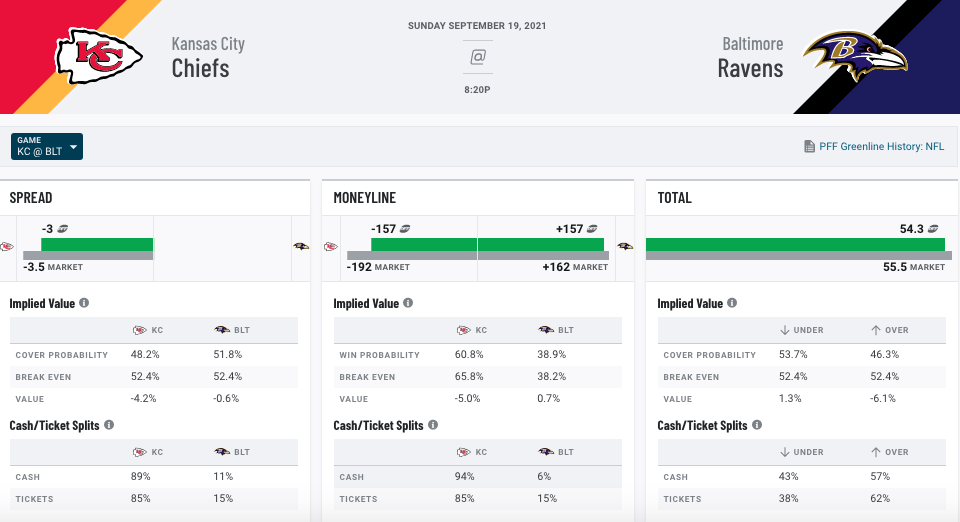
Task: Click Total Under value 1.3%
Action: 790,398
